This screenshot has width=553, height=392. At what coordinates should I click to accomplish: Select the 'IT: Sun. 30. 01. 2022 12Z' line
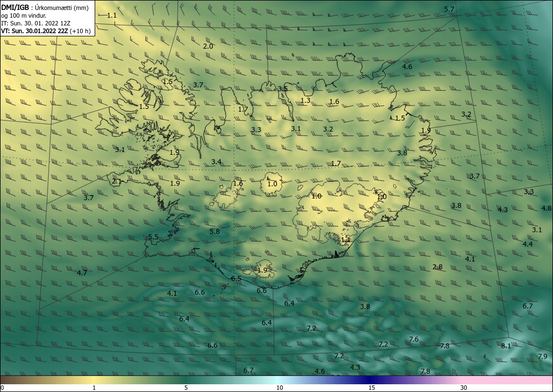(35, 23)
